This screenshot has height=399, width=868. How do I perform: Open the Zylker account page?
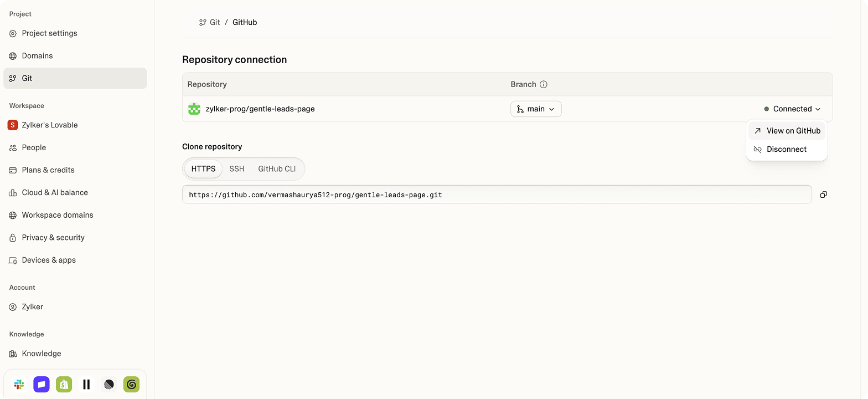point(75,307)
